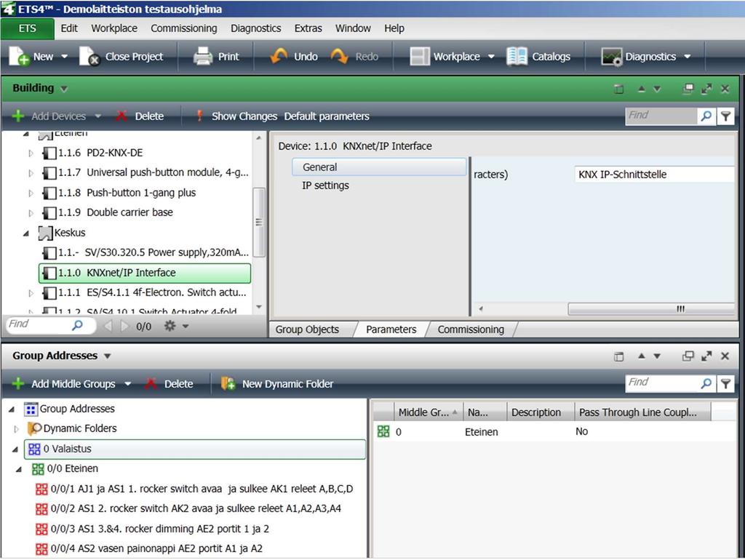The height and width of the screenshot is (560, 745).
Task: Select the 1.1.0 KNXnet/IP Interface device
Action: coord(145,273)
